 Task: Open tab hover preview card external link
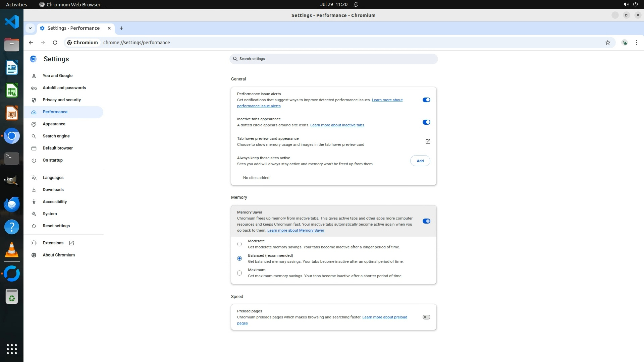428,141
